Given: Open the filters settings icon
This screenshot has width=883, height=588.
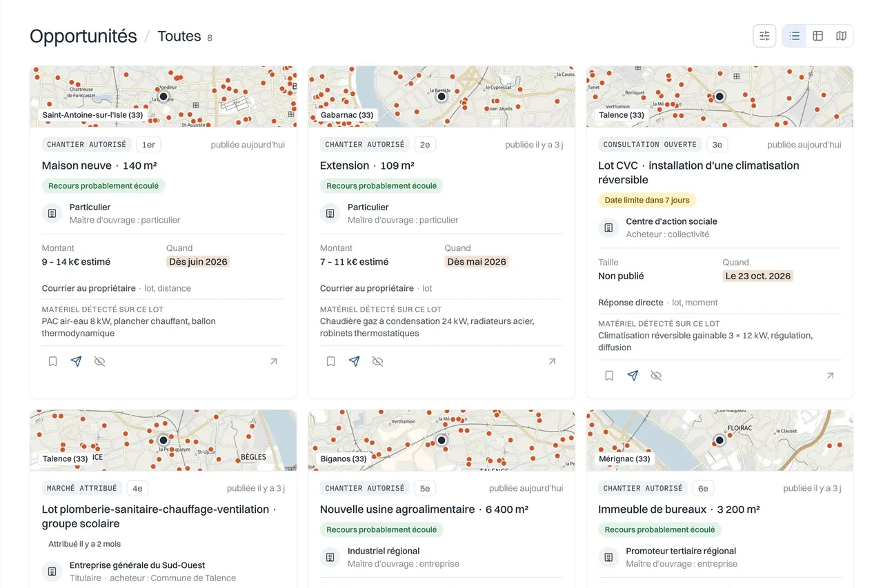Looking at the screenshot, I should pos(764,36).
